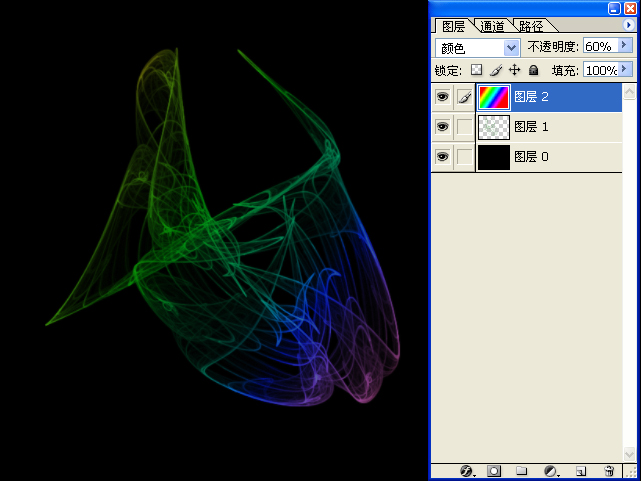The image size is (641, 481).
Task: Minimize the layers palette window
Action: point(614,8)
